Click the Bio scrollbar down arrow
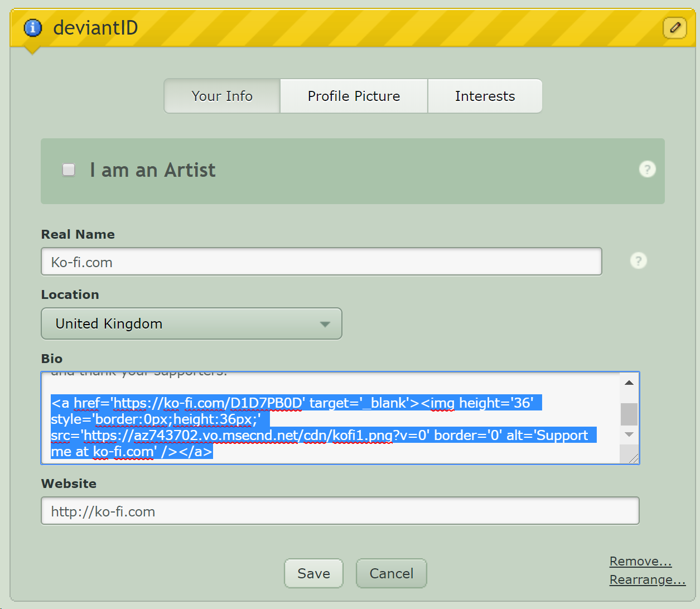Image resolution: width=700 pixels, height=609 pixels. 629,434
